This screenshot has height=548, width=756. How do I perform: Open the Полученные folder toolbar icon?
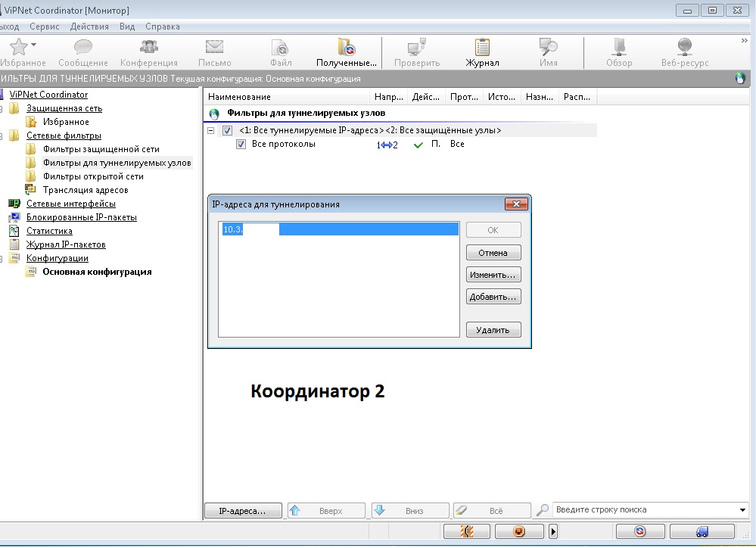346,47
